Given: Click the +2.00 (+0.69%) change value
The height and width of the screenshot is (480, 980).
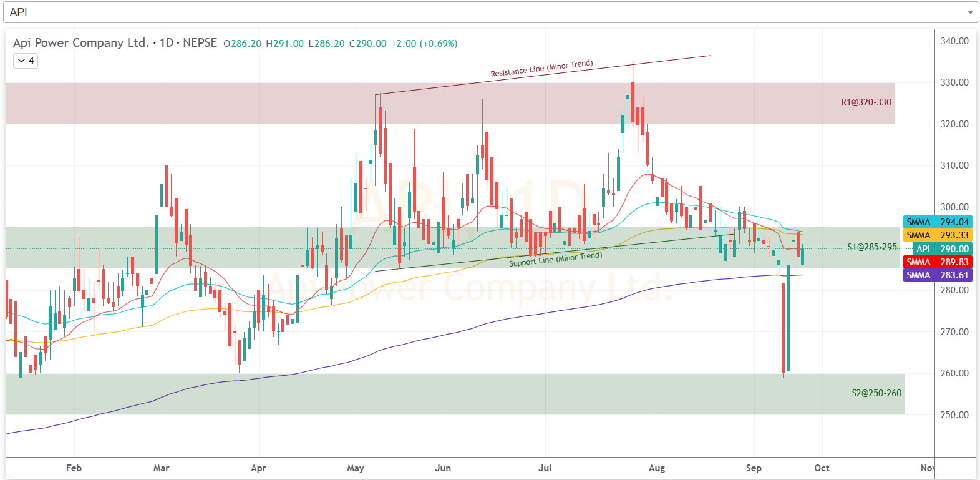Looking at the screenshot, I should 424,44.
